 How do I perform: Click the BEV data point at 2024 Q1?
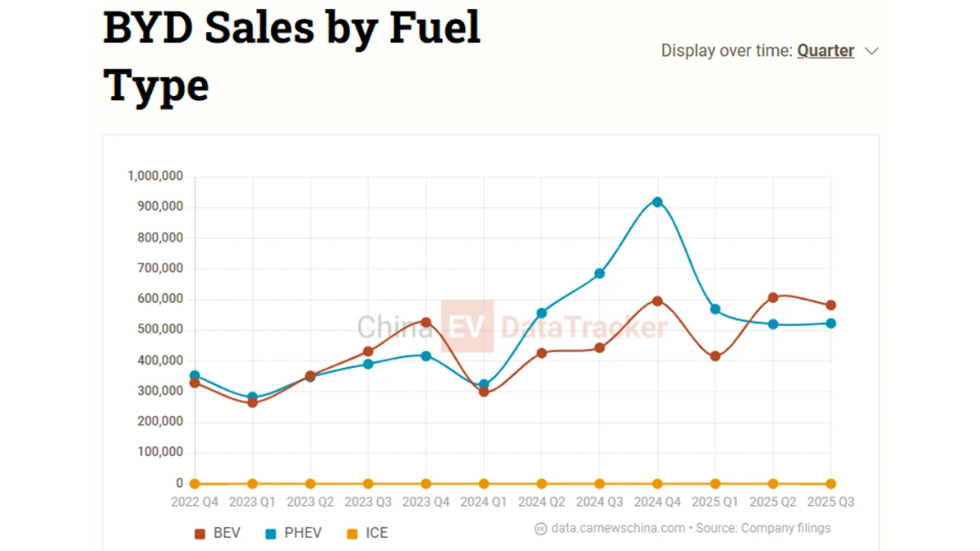484,392
